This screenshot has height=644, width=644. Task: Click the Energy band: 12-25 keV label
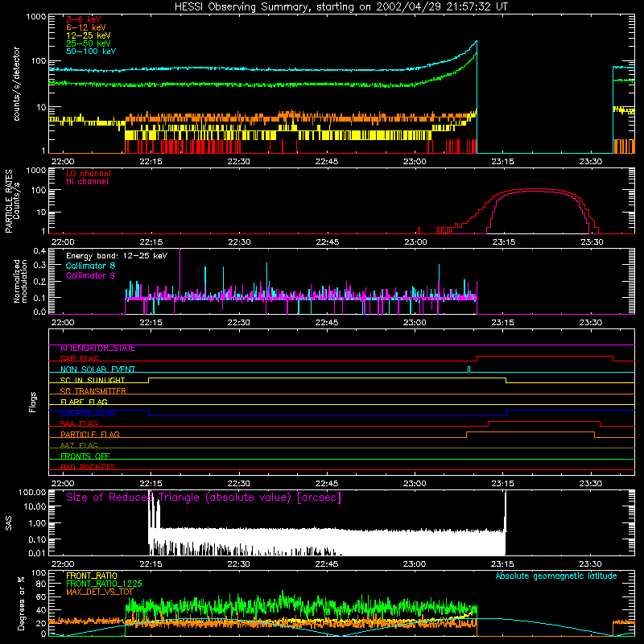[117, 256]
